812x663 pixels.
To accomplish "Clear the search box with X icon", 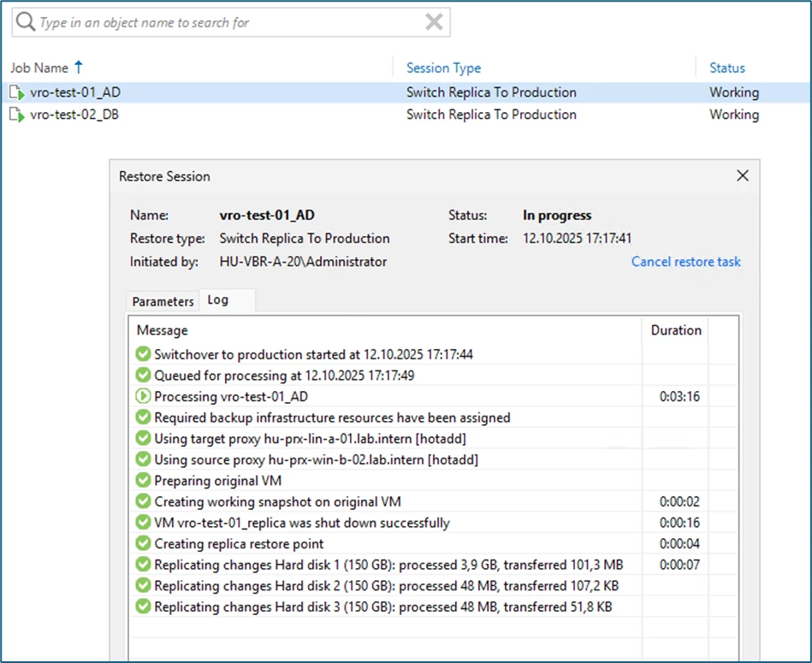I will click(x=434, y=22).
